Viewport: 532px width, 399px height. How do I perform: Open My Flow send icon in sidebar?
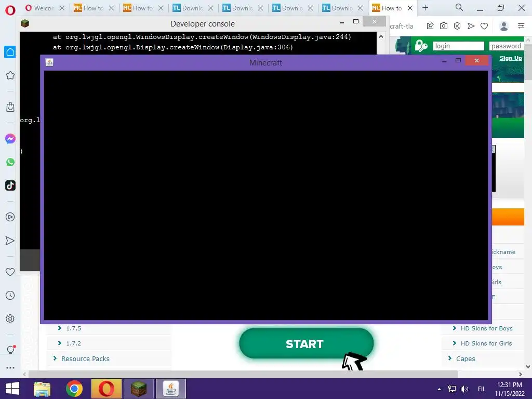[x=10, y=241]
